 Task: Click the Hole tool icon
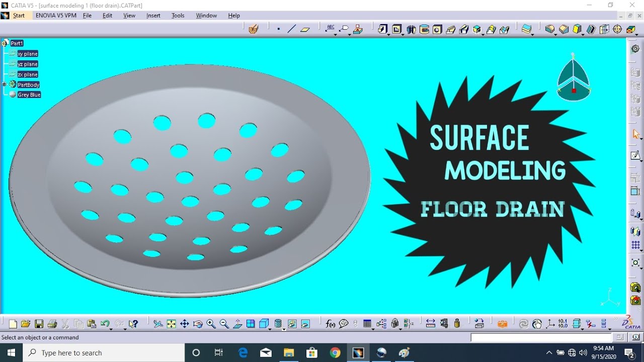[437, 29]
